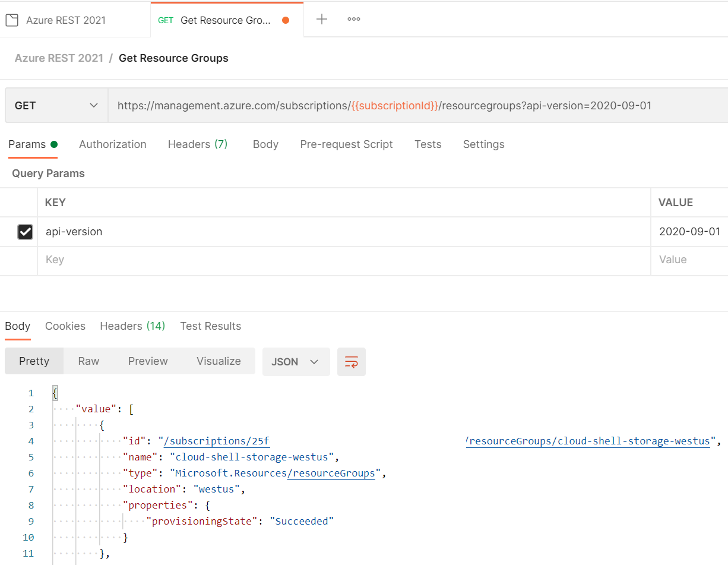Click the three-dot tab options icon

[353, 19]
